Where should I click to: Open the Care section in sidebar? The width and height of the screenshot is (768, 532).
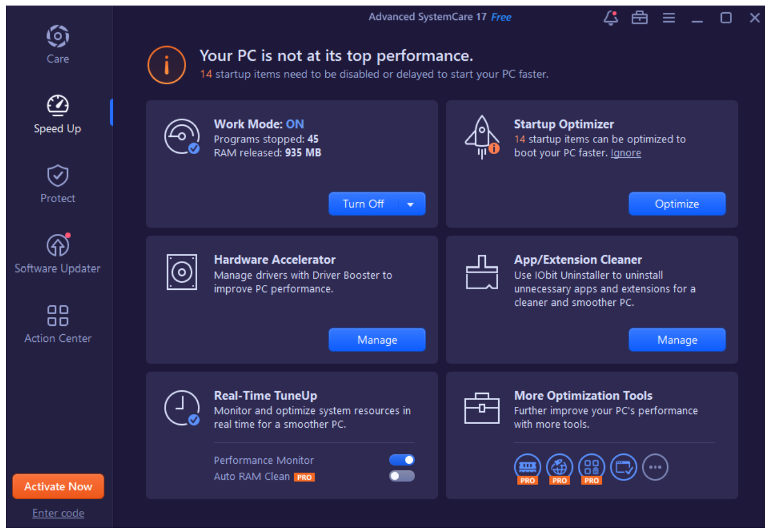58,45
